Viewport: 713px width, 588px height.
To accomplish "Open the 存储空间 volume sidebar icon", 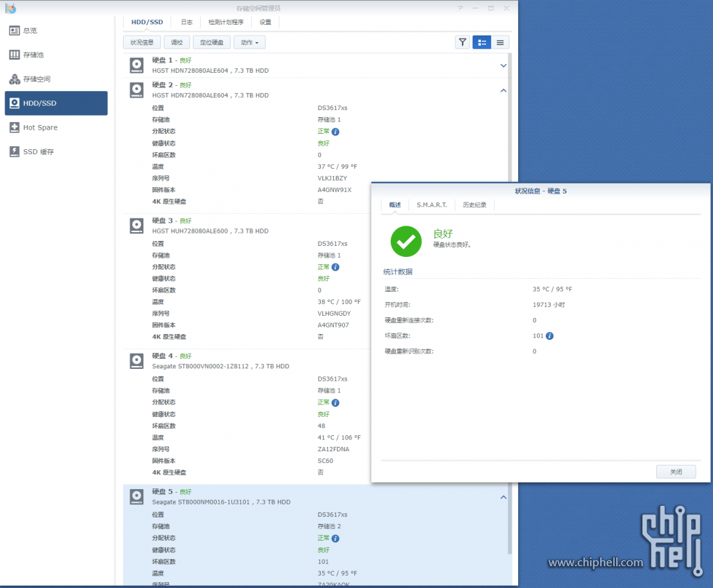I will click(15, 79).
